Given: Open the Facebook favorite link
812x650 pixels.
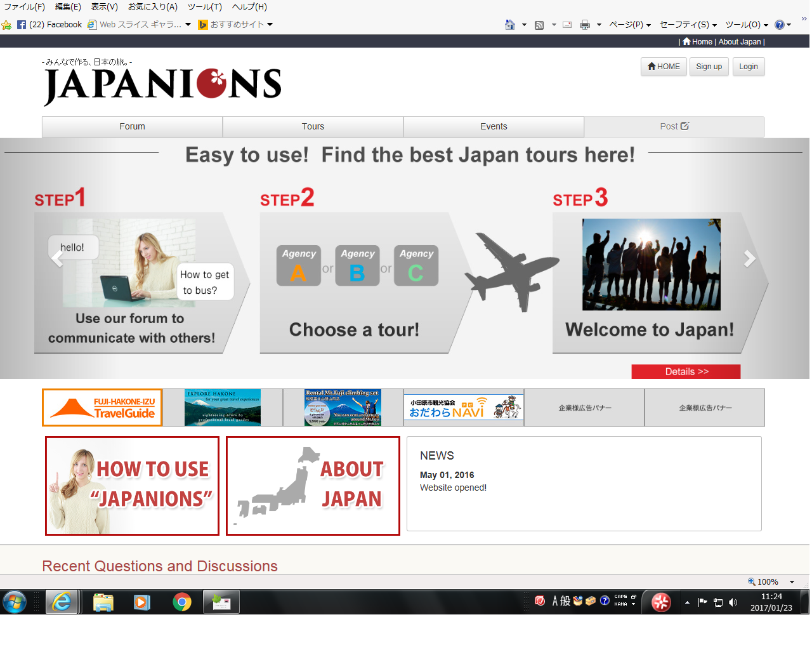Looking at the screenshot, I should pyautogui.click(x=49, y=25).
